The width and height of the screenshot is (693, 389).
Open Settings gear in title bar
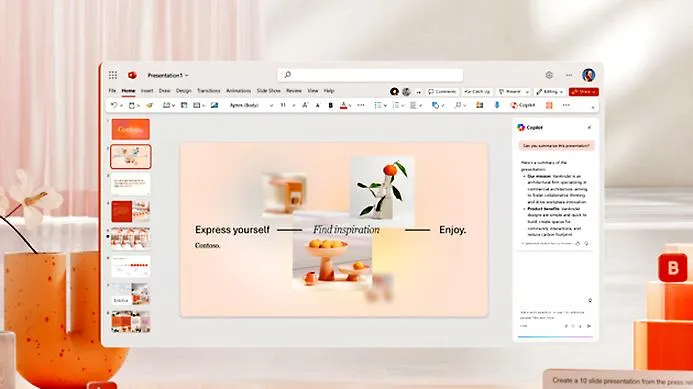(x=549, y=75)
